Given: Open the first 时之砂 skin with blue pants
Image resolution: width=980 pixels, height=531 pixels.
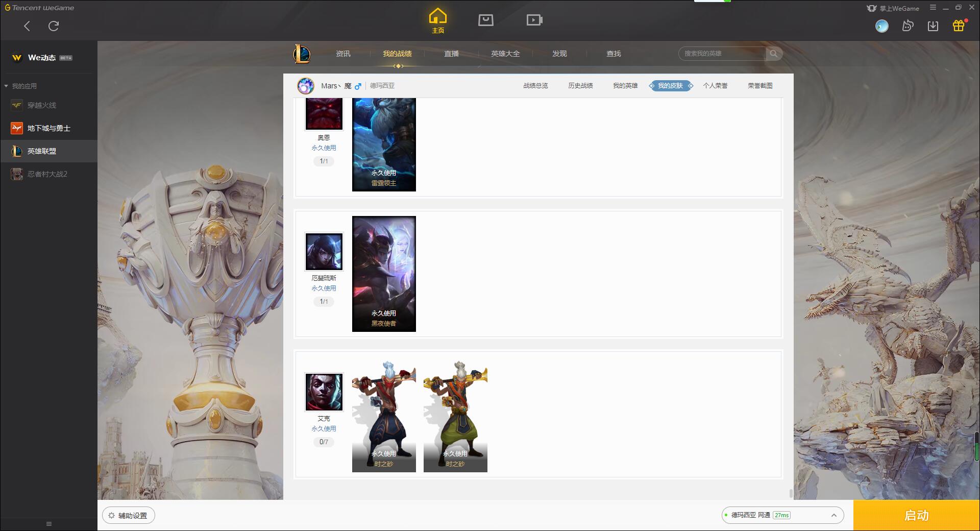Looking at the screenshot, I should pos(384,415).
